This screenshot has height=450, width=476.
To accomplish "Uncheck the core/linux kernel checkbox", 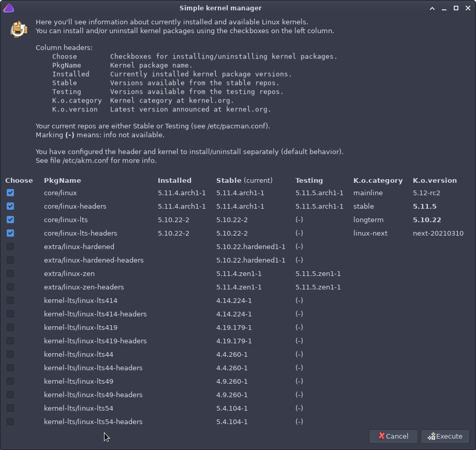I will [10, 193].
